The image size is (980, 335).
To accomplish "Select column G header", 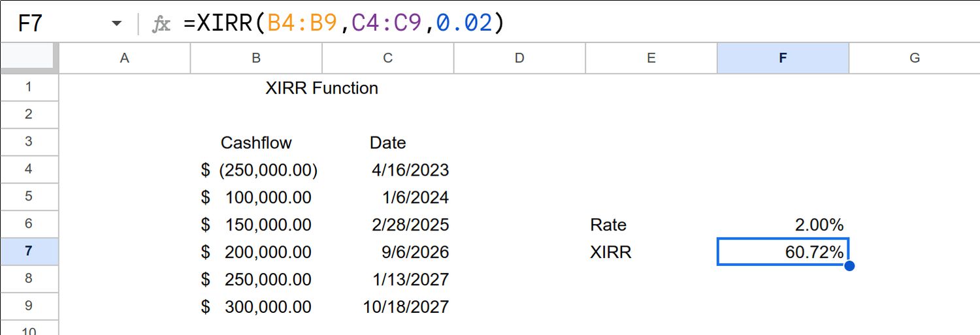I will (915, 58).
